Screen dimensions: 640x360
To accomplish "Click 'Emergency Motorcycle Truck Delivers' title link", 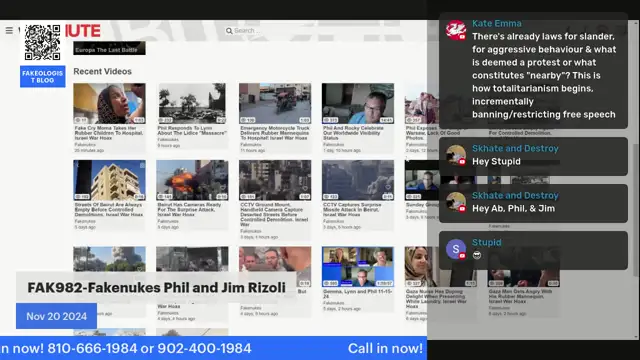I will [275, 133].
